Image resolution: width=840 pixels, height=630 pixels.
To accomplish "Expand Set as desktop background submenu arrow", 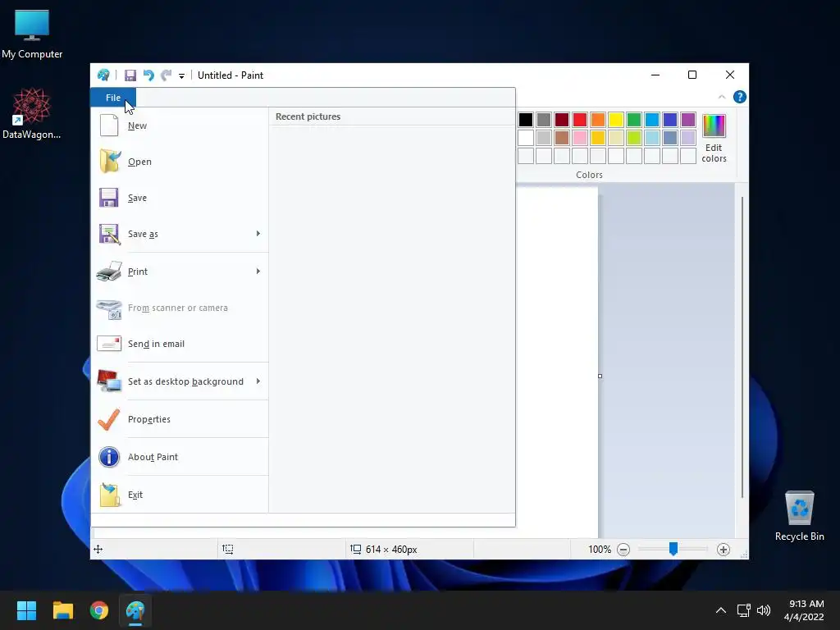I will (x=258, y=381).
